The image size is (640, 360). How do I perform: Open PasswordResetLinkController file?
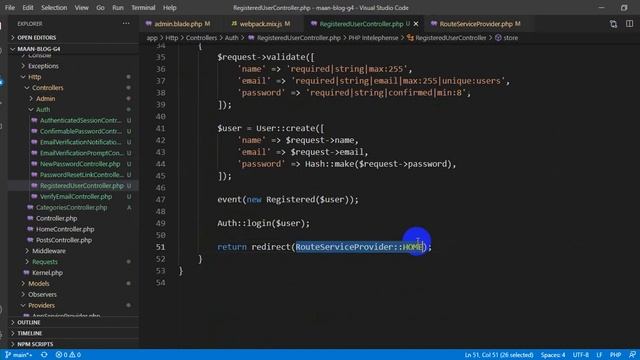[x=82, y=175]
